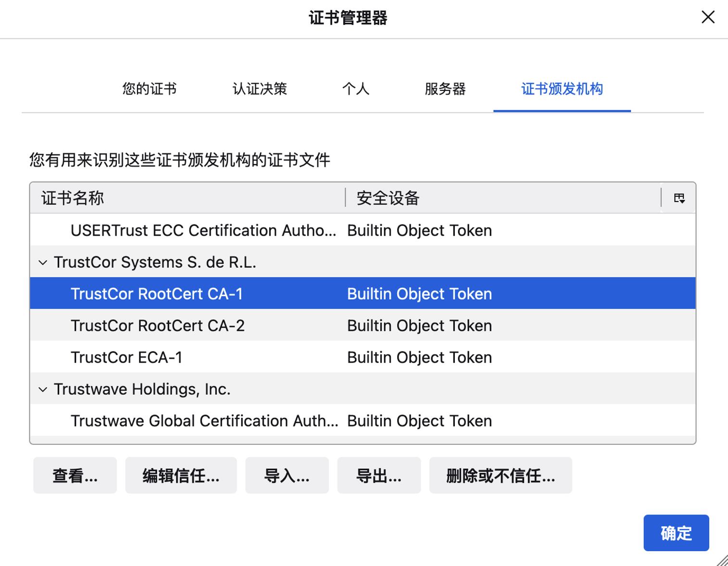Click the 导出... button
Image resolution: width=728 pixels, height=566 pixels.
pyautogui.click(x=379, y=476)
